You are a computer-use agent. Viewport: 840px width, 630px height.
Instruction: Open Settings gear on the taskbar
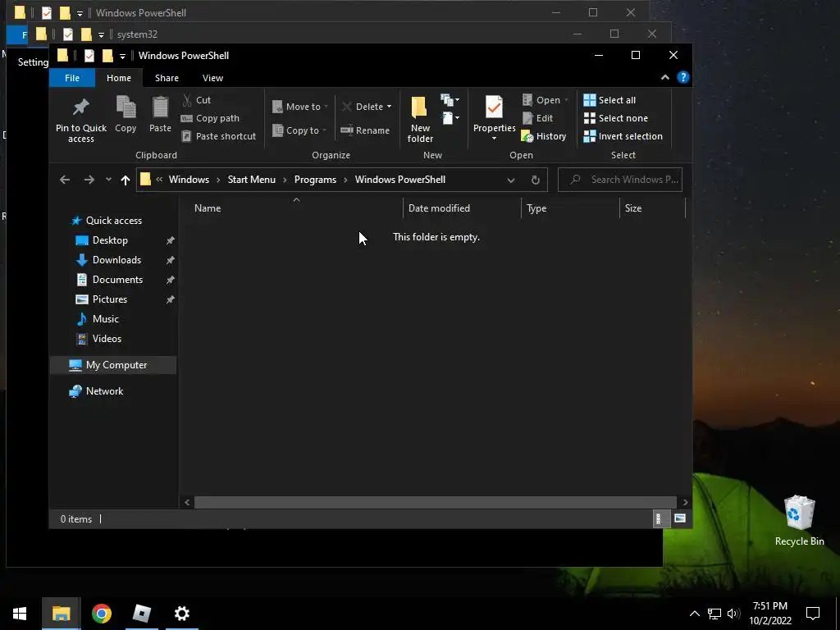click(182, 614)
